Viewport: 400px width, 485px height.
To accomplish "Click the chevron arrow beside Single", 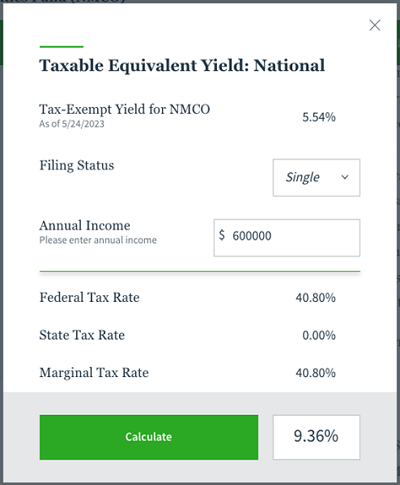I will click(x=345, y=177).
